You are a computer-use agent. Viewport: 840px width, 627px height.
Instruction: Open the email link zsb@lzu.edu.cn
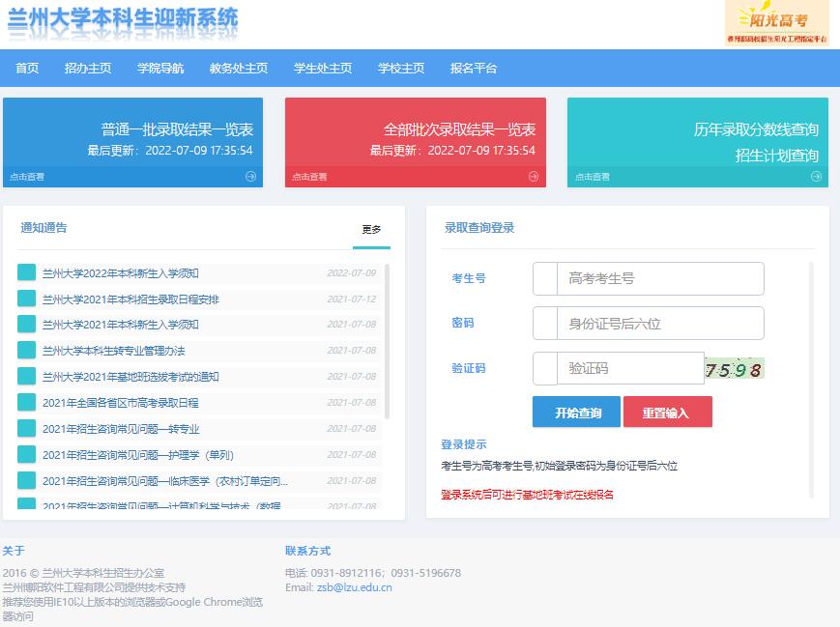(354, 587)
